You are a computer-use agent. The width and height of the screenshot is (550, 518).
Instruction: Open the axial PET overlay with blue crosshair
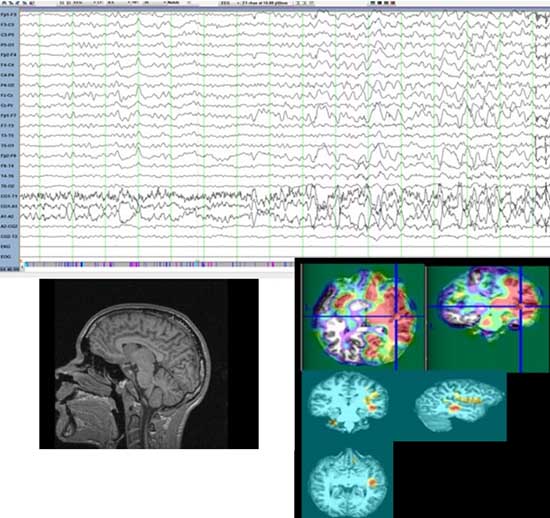(363, 317)
